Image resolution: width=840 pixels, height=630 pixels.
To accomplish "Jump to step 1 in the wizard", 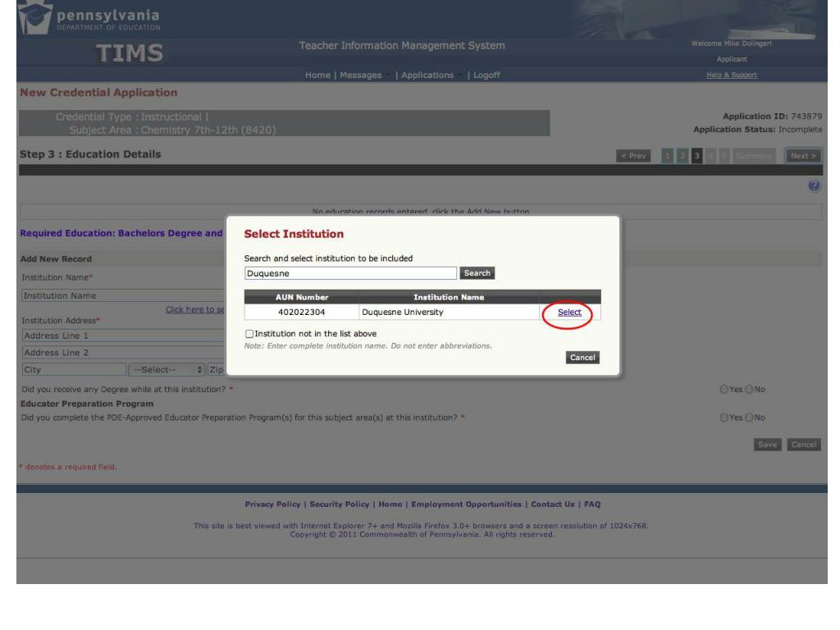I will (668, 156).
